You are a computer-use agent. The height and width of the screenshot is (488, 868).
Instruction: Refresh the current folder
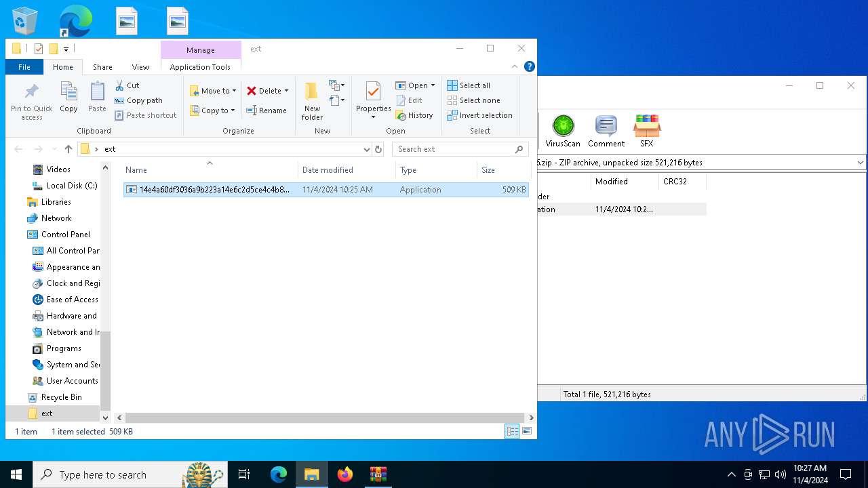[x=378, y=149]
